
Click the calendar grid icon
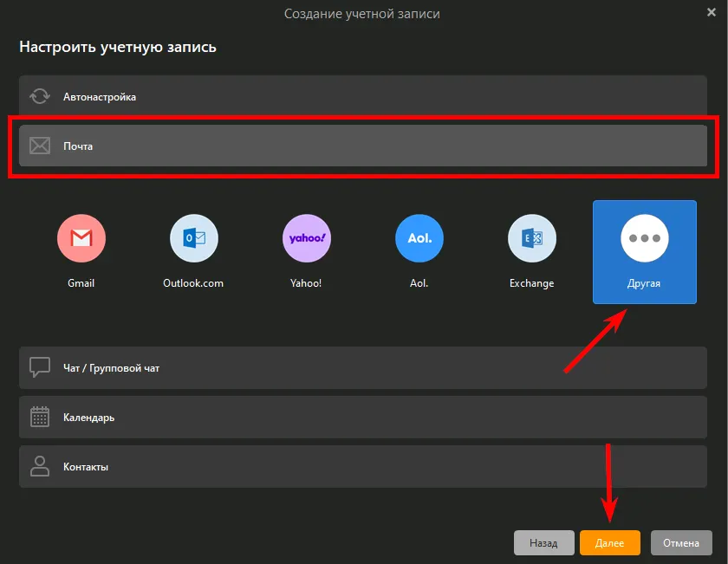[40, 417]
